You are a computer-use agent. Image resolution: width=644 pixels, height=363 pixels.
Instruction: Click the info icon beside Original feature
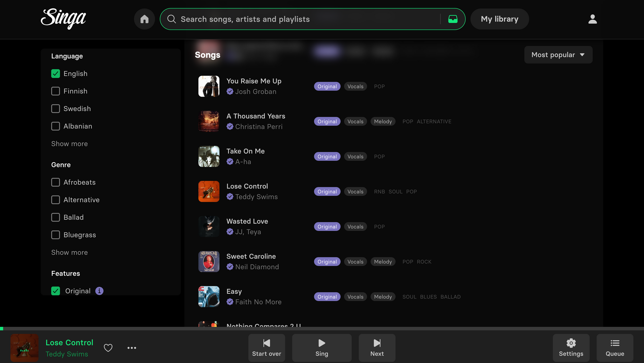tap(99, 291)
